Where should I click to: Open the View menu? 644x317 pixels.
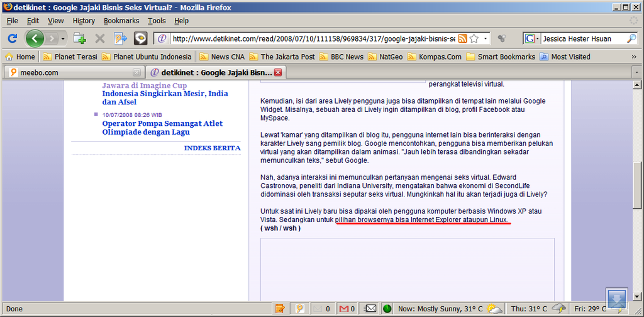55,21
